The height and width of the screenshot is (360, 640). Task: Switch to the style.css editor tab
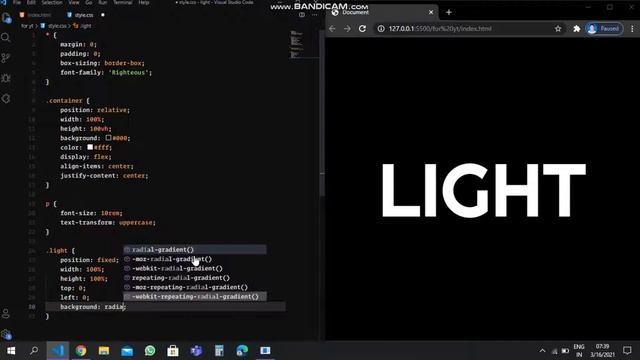click(x=84, y=15)
